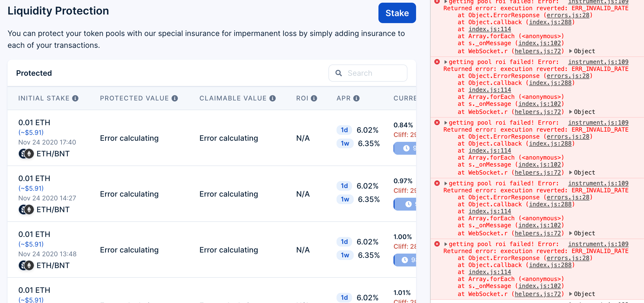This screenshot has width=644, height=303.
Task: Click inside the Search field
Action: [374, 73]
